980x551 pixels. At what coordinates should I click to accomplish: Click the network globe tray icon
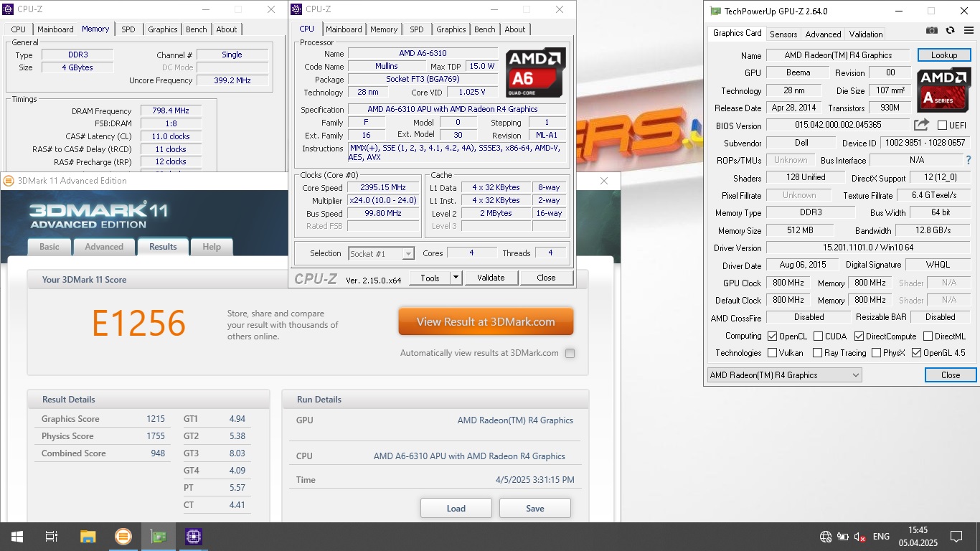click(826, 537)
